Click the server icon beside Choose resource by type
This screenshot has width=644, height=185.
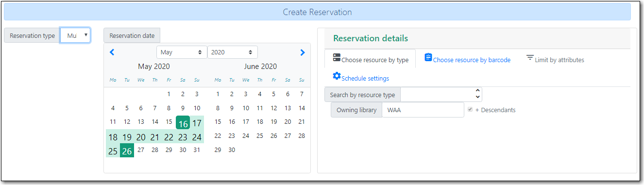pos(337,58)
